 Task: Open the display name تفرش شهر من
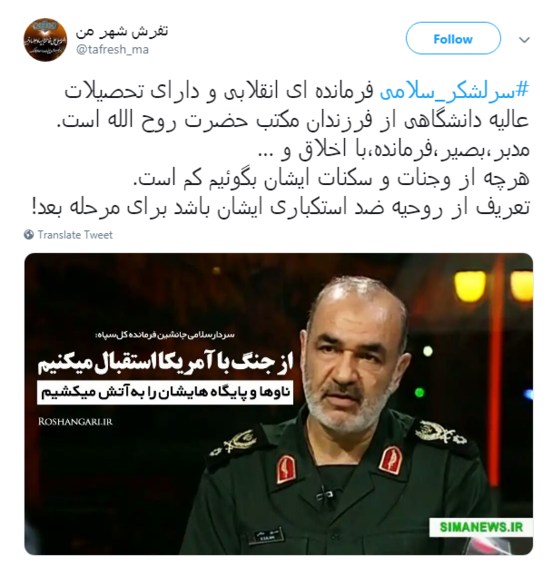coord(122,32)
